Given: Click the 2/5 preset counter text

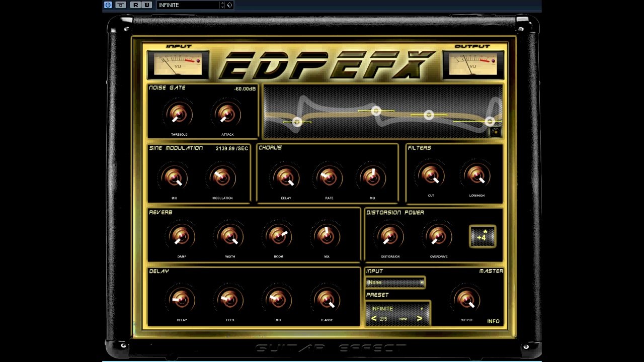Looking at the screenshot, I should tap(383, 319).
